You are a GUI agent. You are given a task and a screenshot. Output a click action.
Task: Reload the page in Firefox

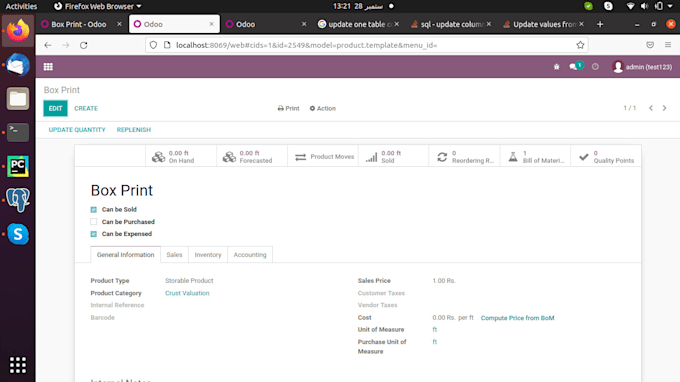(x=84, y=45)
